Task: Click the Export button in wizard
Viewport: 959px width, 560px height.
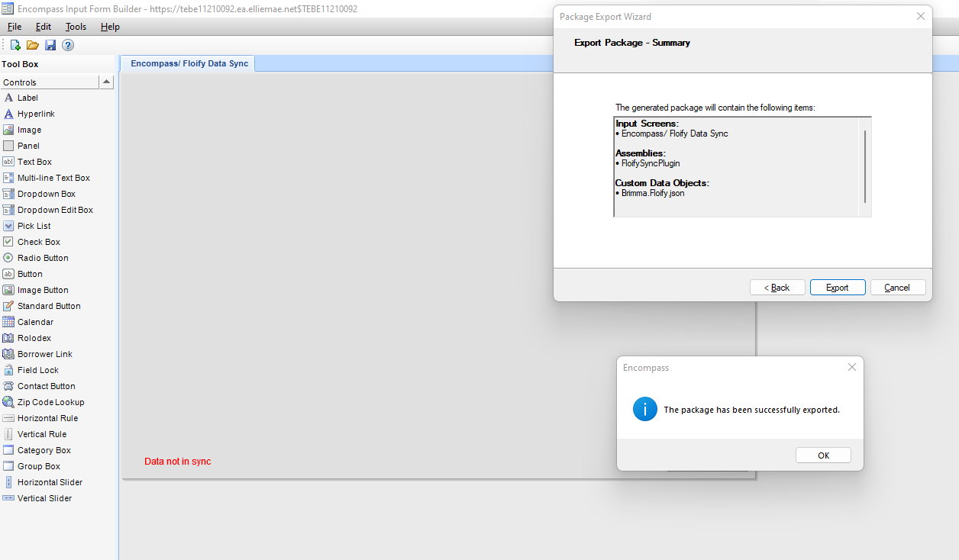Action: pyautogui.click(x=838, y=288)
